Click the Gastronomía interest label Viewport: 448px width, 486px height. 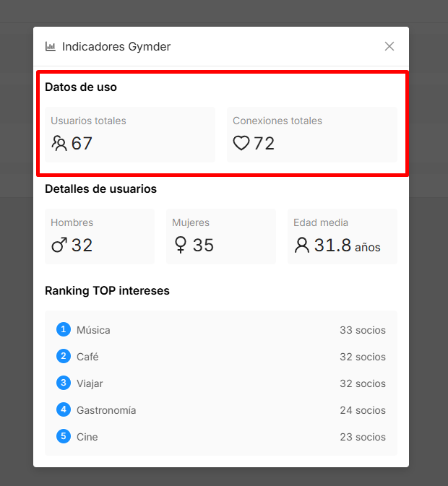(106, 410)
